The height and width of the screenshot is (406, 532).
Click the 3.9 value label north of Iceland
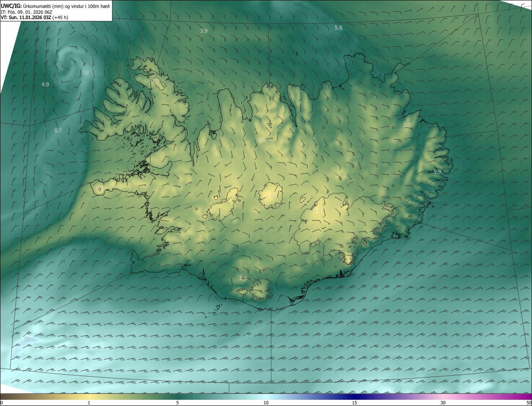(x=204, y=31)
